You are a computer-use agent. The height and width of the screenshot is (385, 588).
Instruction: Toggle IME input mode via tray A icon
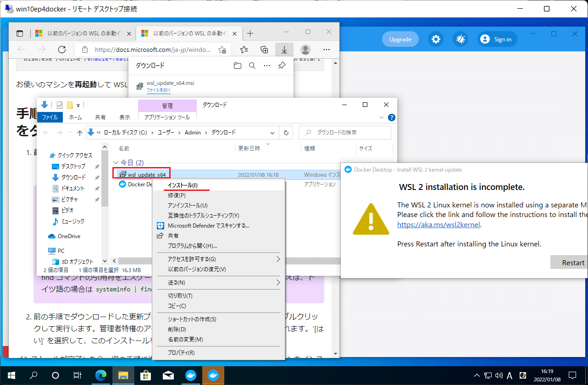point(509,375)
